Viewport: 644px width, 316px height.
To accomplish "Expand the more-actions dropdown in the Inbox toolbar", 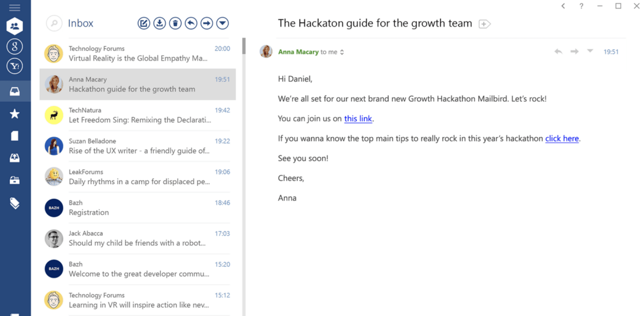I will click(223, 23).
